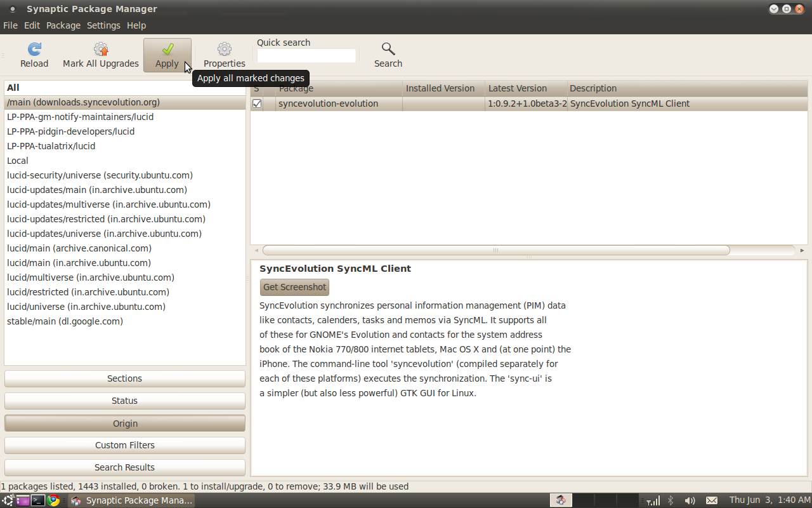
Task: Open the Package menu
Action: pyautogui.click(x=63, y=25)
